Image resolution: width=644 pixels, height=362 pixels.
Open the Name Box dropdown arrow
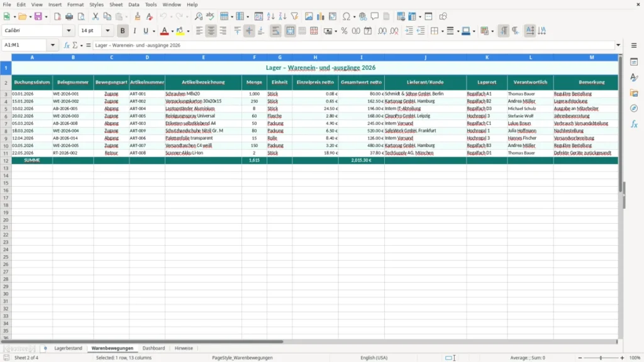point(53,45)
